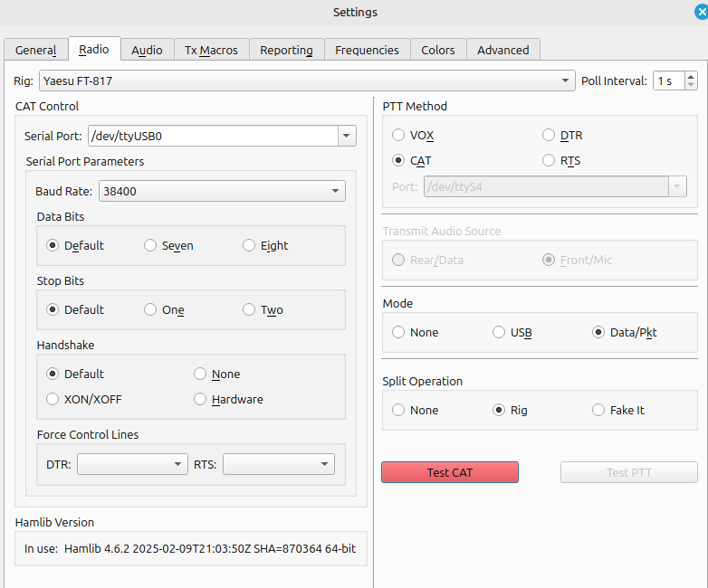Select Hardware handshake

tap(228, 399)
